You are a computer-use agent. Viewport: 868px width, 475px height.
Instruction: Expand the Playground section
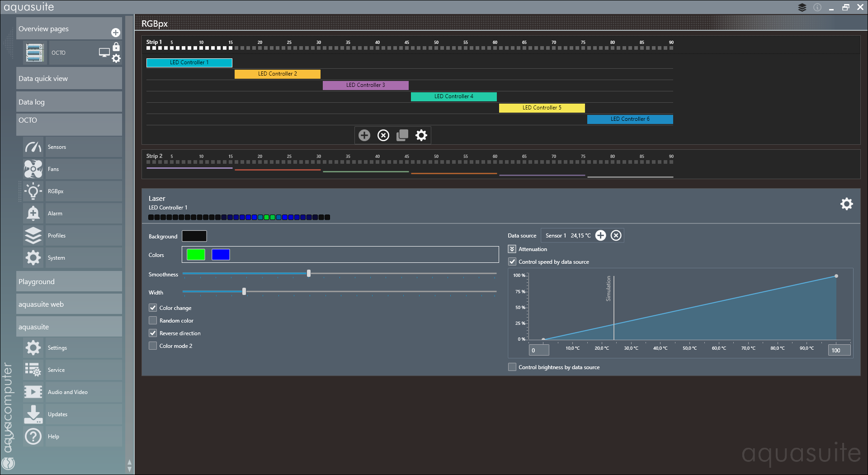(69, 281)
